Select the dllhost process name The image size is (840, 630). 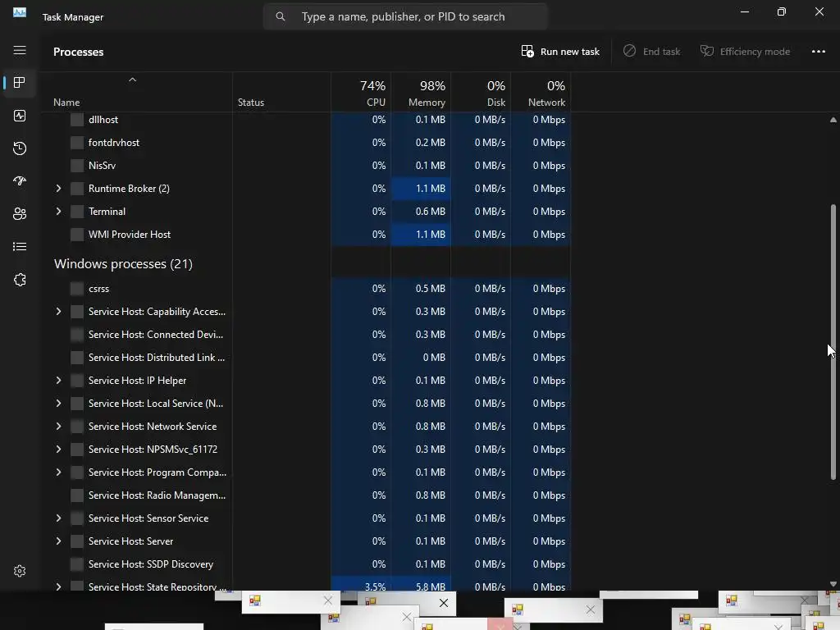(103, 120)
